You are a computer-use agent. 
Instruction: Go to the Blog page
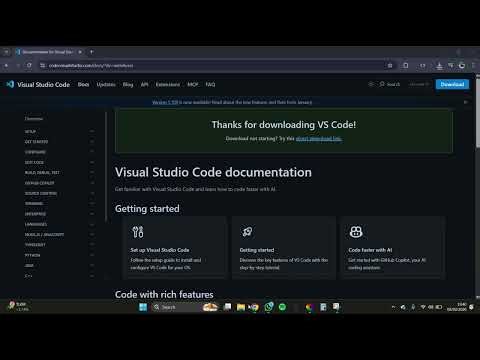[128, 84]
